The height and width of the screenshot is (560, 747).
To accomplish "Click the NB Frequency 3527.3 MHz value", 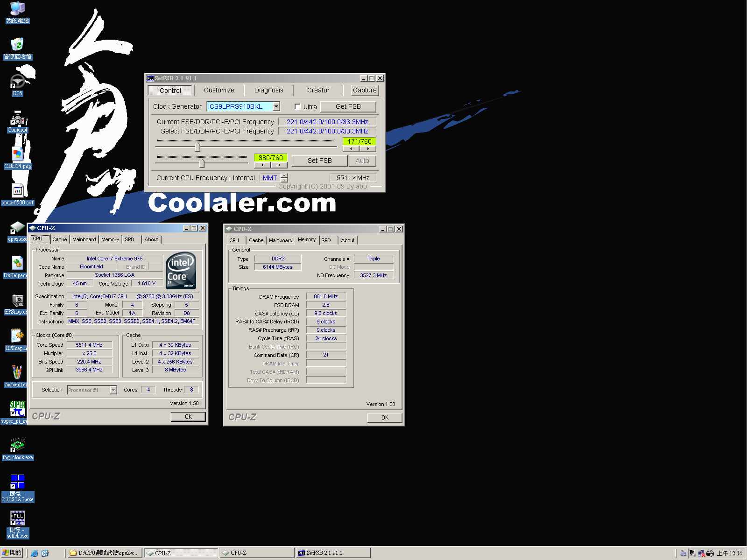I will [x=373, y=275].
